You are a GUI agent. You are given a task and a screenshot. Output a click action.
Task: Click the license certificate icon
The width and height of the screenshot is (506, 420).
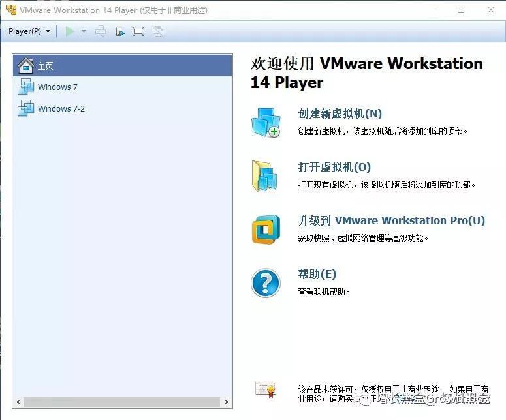(266, 390)
